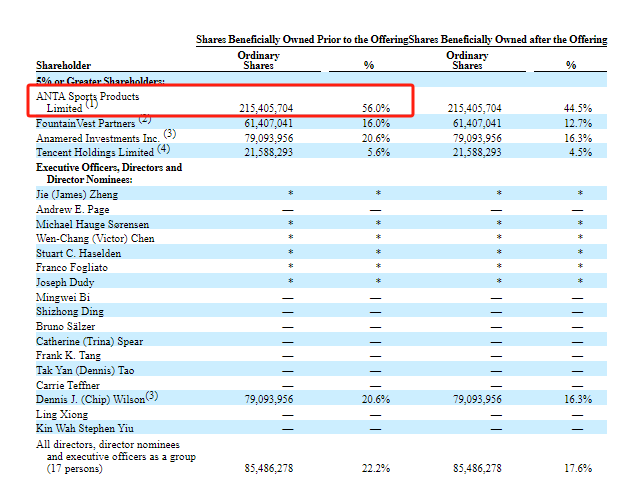Screen dimensions: 629x487
Task: Click Tencent's after-offering shares 21,588,293
Action: 477,152
